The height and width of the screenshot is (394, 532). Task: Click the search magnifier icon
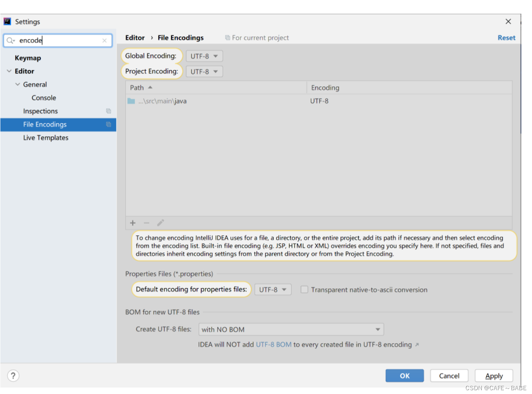coord(10,41)
